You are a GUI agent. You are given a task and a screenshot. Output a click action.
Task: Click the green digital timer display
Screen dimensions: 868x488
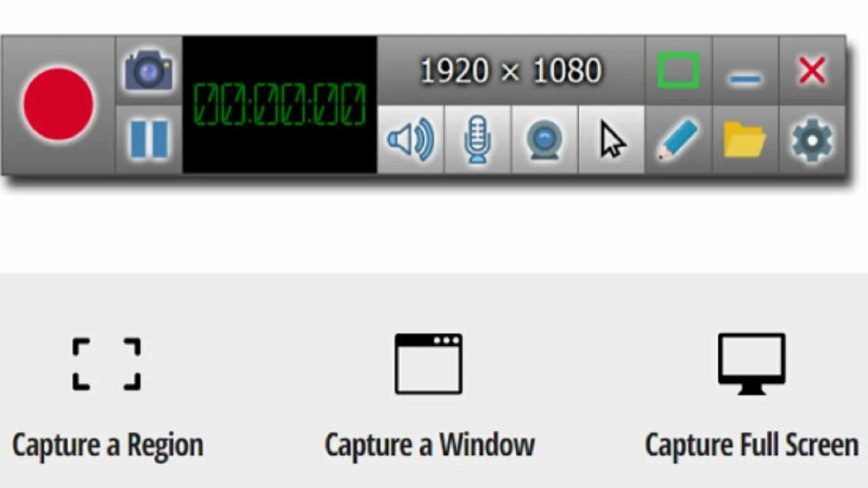[x=279, y=104]
